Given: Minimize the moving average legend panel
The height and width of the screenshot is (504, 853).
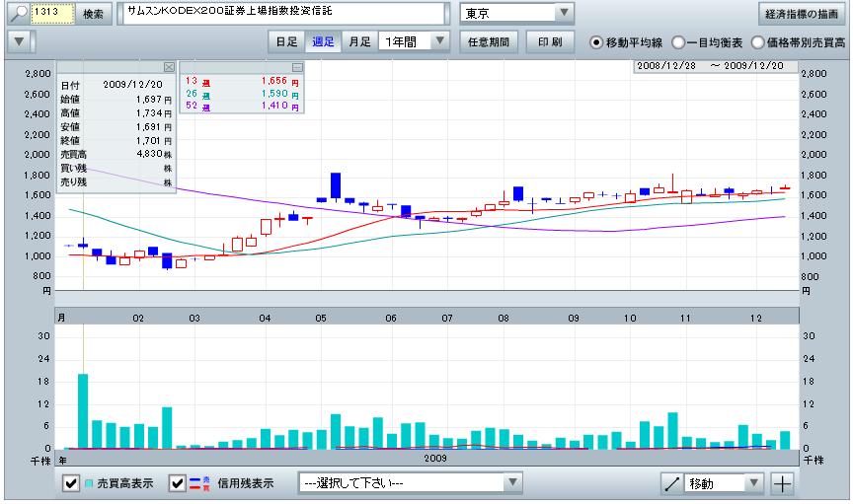Looking at the screenshot, I should click(x=297, y=66).
